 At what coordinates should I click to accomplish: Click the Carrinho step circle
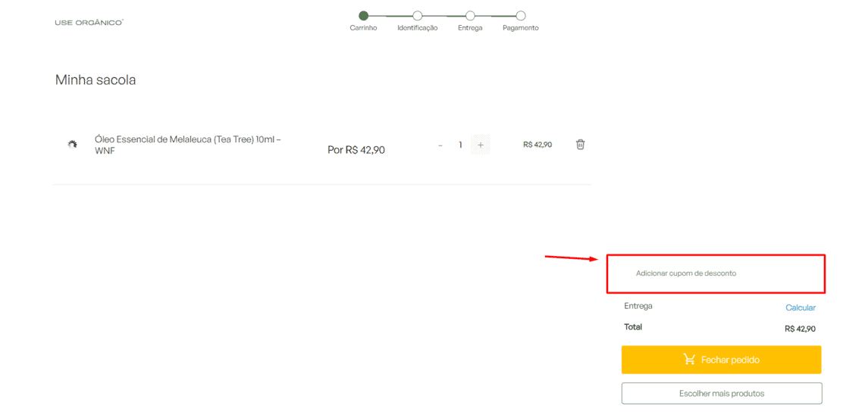pyautogui.click(x=363, y=15)
